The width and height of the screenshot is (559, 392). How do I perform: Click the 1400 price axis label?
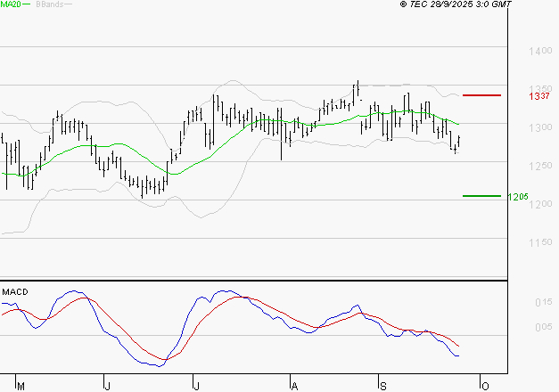(x=540, y=52)
